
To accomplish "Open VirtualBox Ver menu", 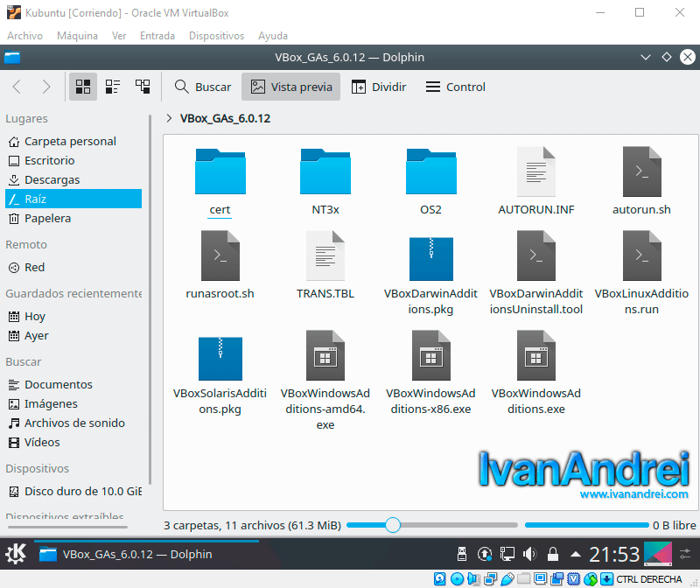I will [x=119, y=36].
